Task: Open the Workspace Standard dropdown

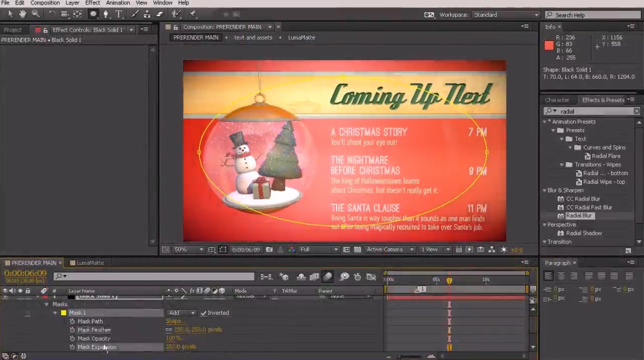Action: tap(506, 15)
